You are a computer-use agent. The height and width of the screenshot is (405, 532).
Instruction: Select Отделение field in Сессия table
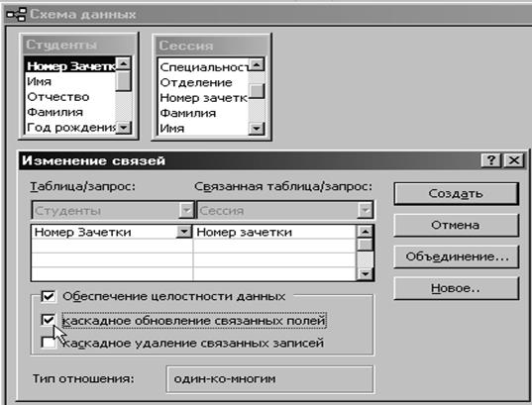pyautogui.click(x=203, y=82)
